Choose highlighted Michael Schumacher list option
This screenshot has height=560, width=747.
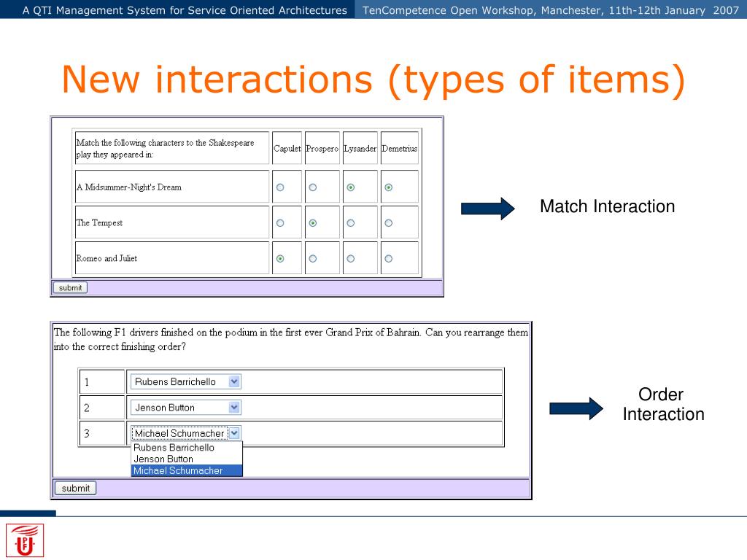click(186, 470)
